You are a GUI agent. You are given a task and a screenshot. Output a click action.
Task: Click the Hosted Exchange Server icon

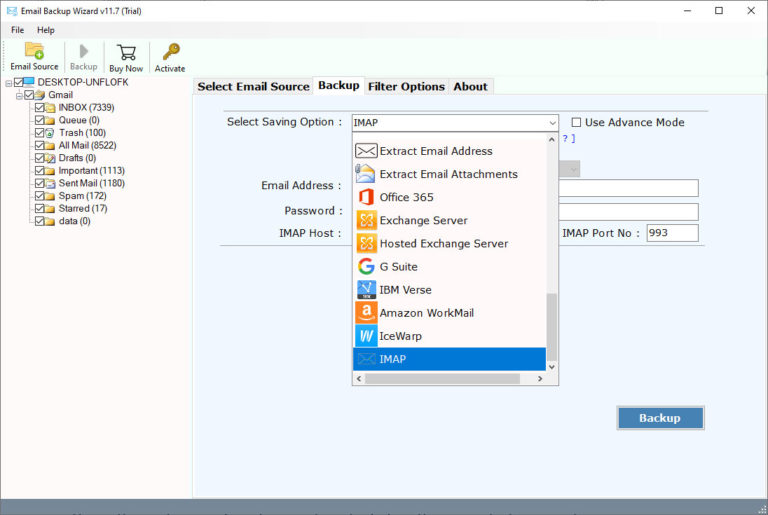(366, 243)
